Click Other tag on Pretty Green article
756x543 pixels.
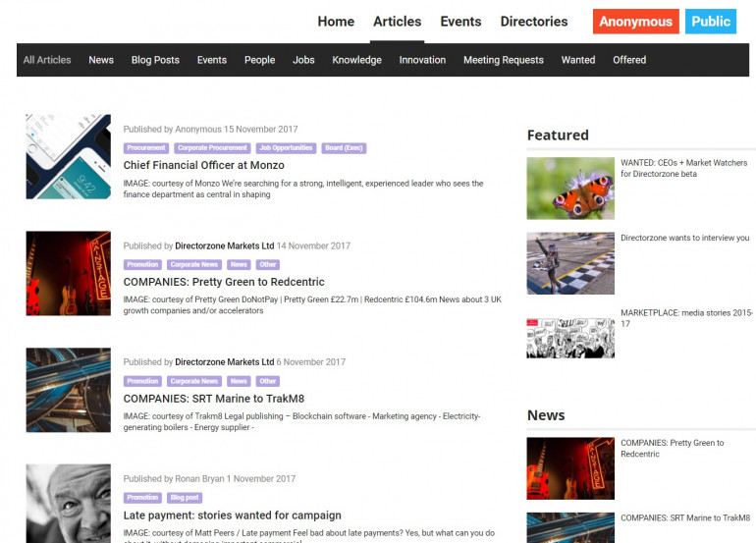click(268, 265)
